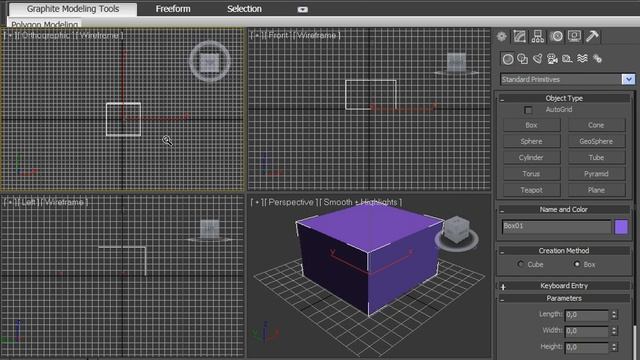Select the Box creation method
This screenshot has width=640, height=360.
577,264
